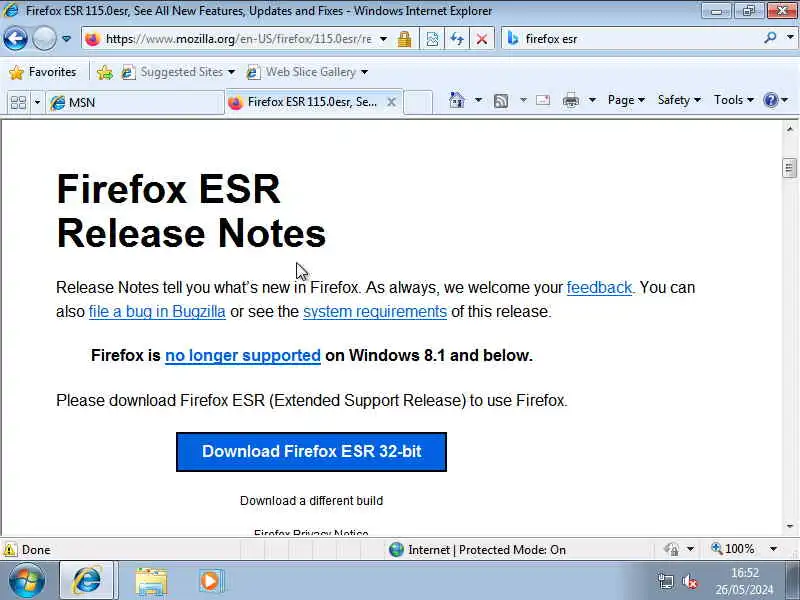
Task: Expand the Print options dropdown arrow
Action: pos(592,100)
